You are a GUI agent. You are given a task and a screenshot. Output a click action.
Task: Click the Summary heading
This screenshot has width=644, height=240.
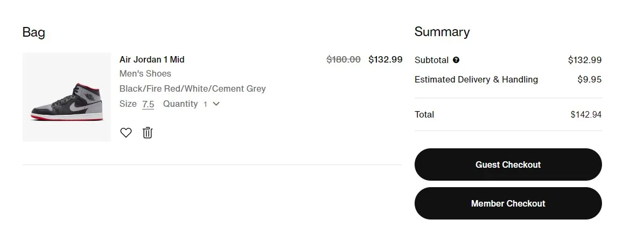[x=442, y=32]
